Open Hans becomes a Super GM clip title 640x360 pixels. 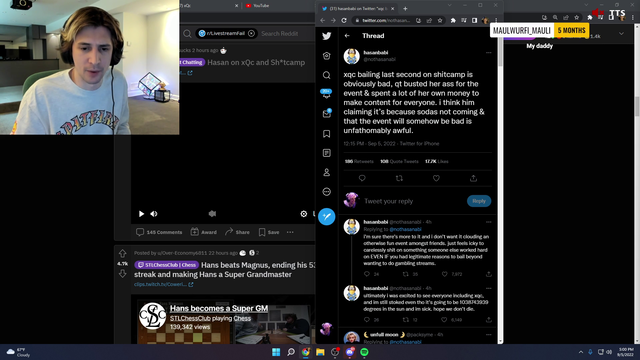coord(219,308)
